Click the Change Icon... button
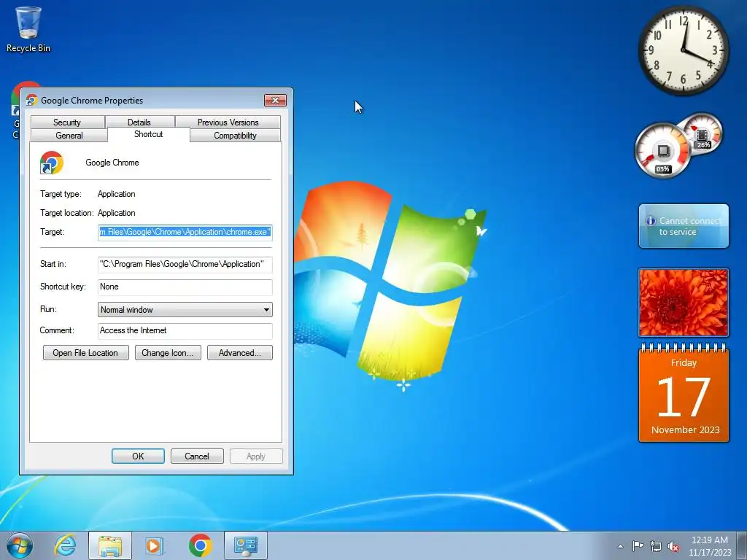Screen dimensions: 747x560 168,353
